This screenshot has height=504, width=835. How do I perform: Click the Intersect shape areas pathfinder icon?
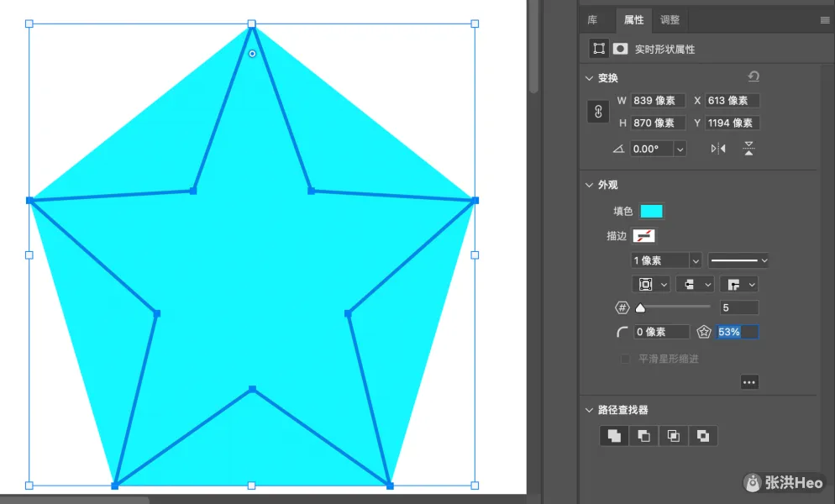point(674,436)
